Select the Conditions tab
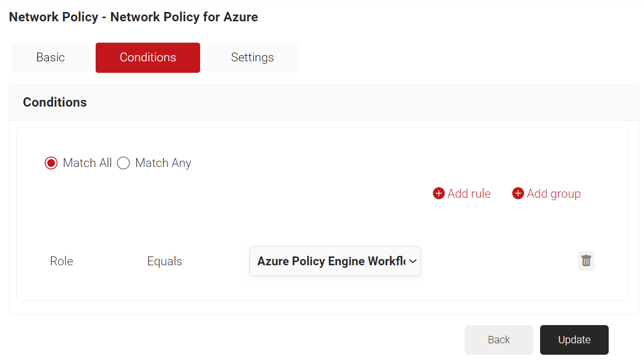This screenshot has width=644, height=362. [x=148, y=58]
